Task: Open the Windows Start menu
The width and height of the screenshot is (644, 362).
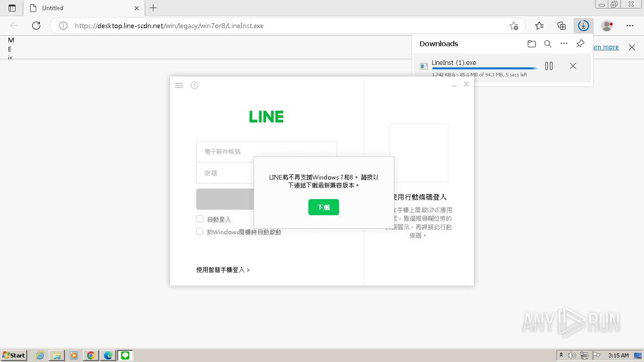Action: (x=14, y=355)
